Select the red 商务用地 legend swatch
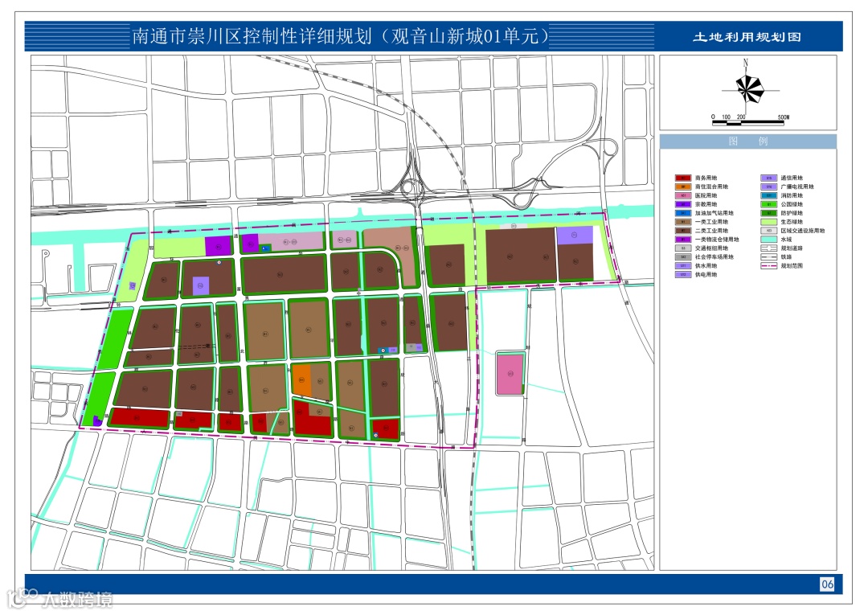The width and height of the screenshot is (868, 615). [x=682, y=178]
